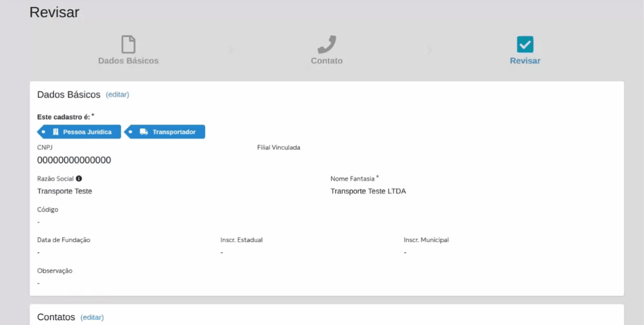Viewport: 644px width, 325px height.
Task: Click the truck icon in Transportador tag
Action: click(x=144, y=132)
